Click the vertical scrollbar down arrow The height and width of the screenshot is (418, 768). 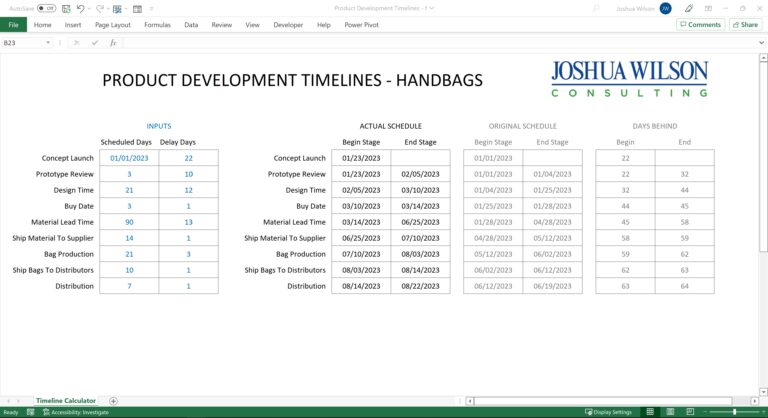[x=763, y=392]
